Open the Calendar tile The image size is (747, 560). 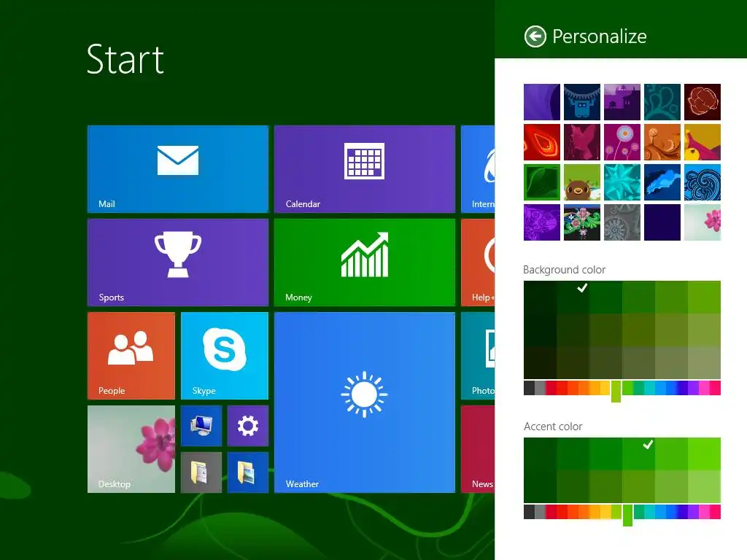(365, 169)
